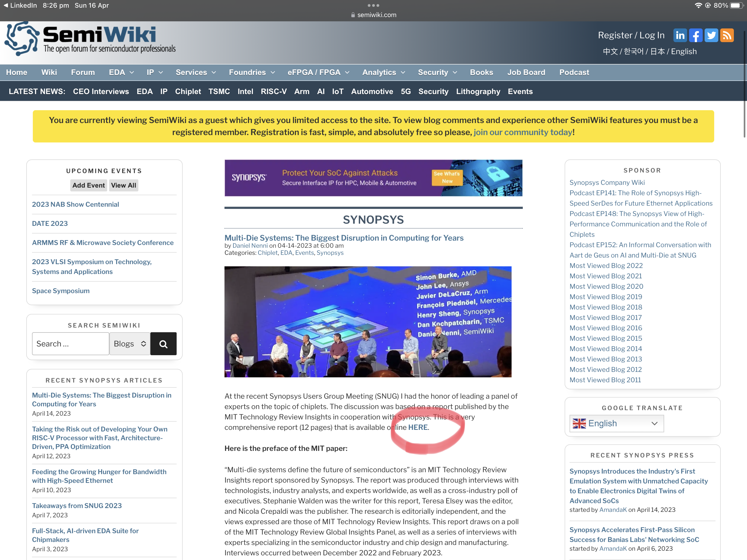This screenshot has height=560, width=747.
Task: Go to the Home tab
Action: tap(17, 72)
